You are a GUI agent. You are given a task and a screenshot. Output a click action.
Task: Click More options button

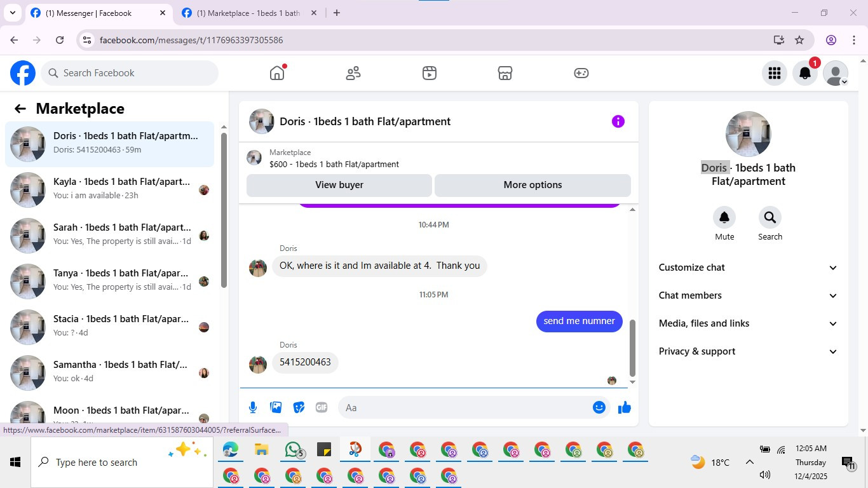click(x=532, y=185)
